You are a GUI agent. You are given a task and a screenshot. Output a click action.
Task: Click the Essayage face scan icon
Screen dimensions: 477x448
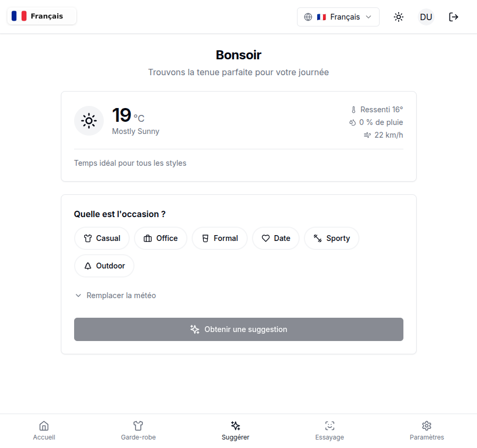click(330, 426)
